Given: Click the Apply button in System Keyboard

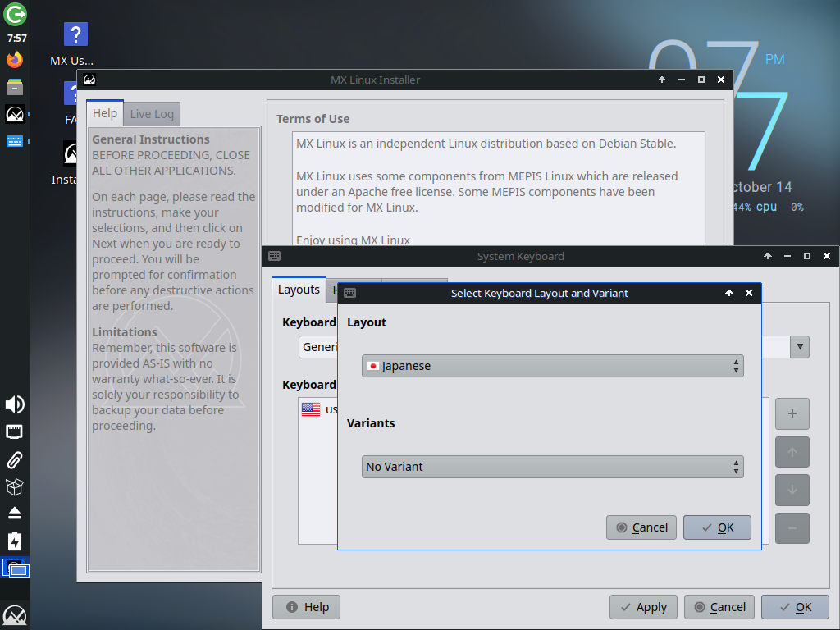Looking at the screenshot, I should click(x=643, y=607).
